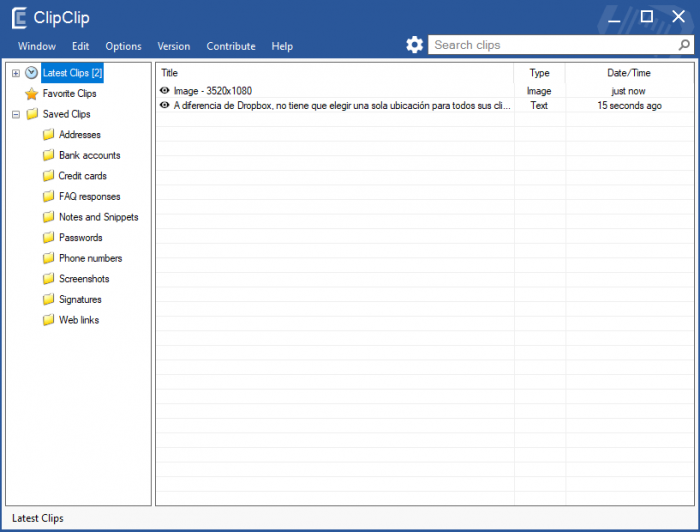Open the Signatures folder label
Viewport: 700px width, 532px height.
80,299
